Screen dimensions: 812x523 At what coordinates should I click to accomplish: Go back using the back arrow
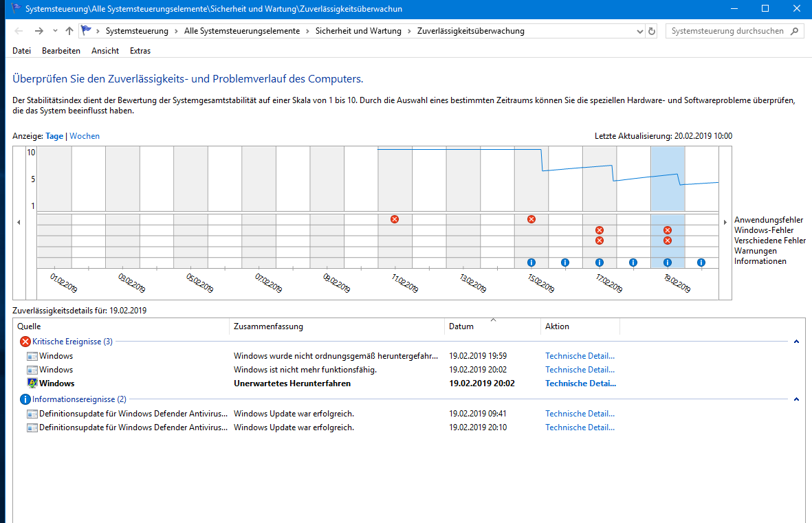click(x=19, y=31)
